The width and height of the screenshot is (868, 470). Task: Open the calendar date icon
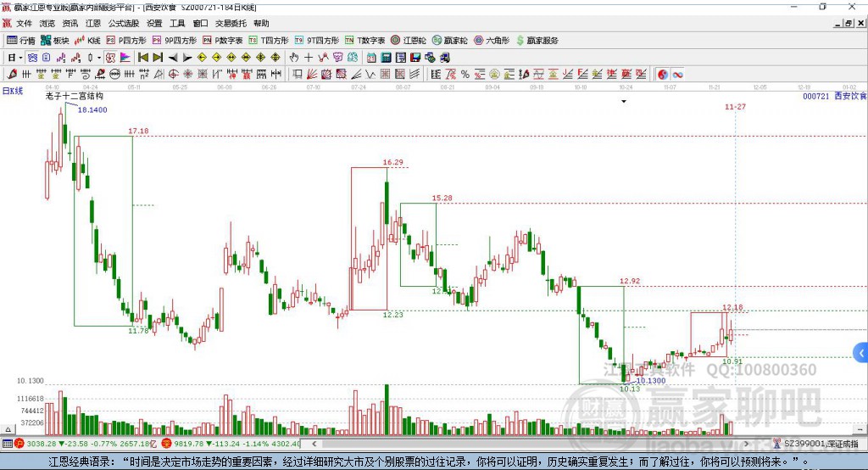[x=371, y=58]
